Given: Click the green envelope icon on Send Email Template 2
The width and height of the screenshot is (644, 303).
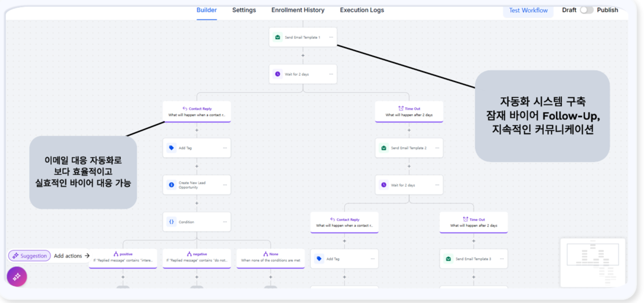Looking at the screenshot, I should click(383, 148).
